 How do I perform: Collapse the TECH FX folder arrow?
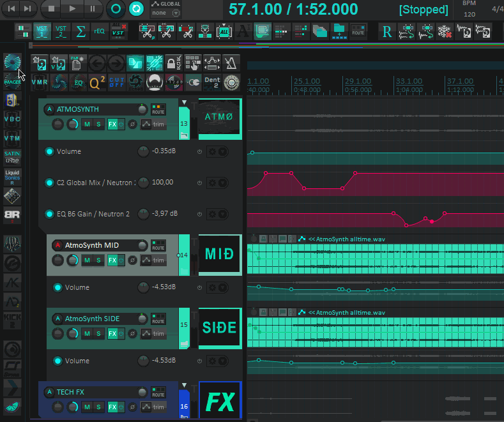tap(184, 386)
